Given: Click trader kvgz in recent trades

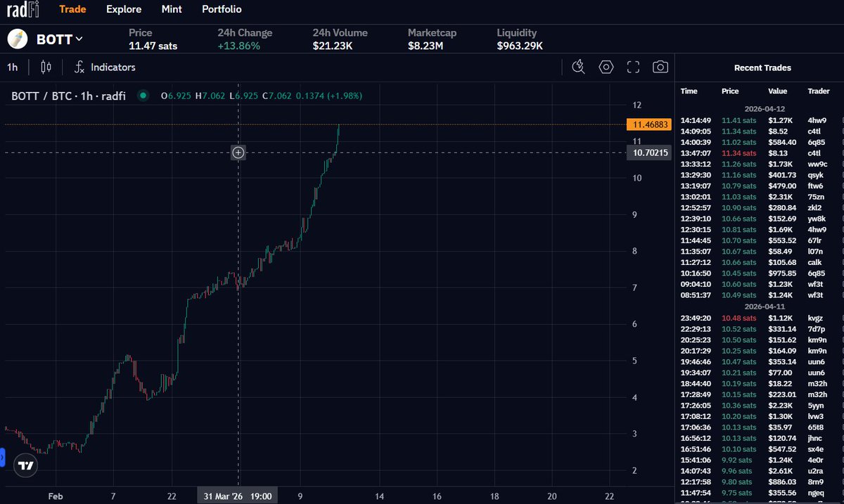Looking at the screenshot, I should pyautogui.click(x=816, y=318).
